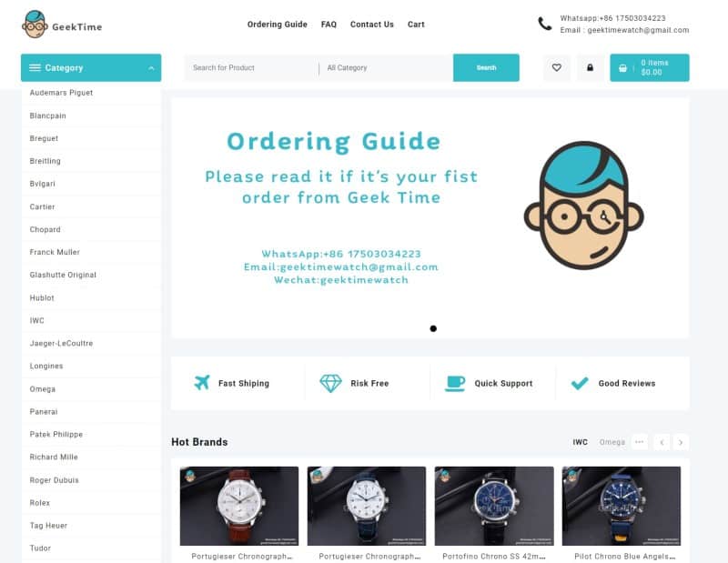Open the All Category dropdown
This screenshot has height=563, width=728.
(386, 68)
